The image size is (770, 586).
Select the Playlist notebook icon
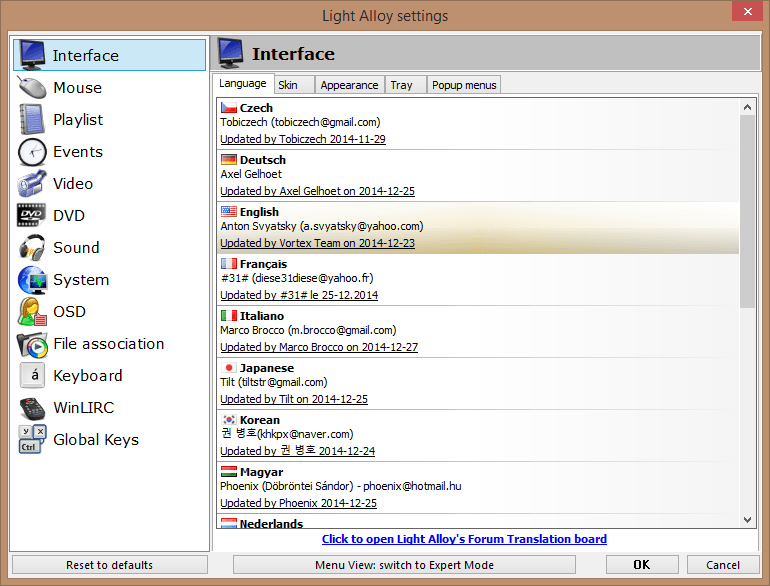(32, 120)
